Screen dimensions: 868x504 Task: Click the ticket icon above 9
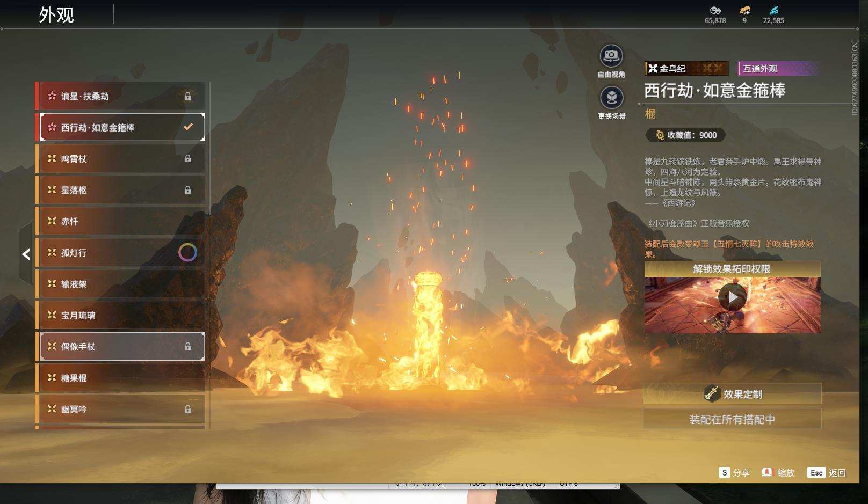point(744,10)
